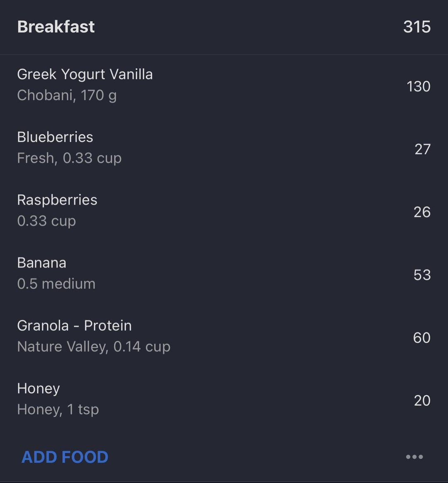
Task: Tap the 0.5 medium serving text
Action: point(56,284)
